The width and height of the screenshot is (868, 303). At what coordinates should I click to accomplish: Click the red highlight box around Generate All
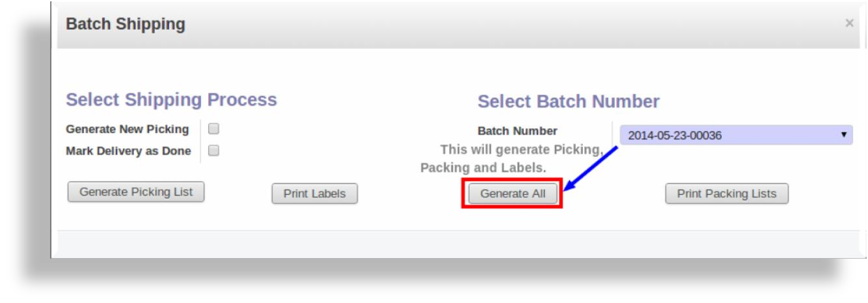pyautogui.click(x=512, y=194)
